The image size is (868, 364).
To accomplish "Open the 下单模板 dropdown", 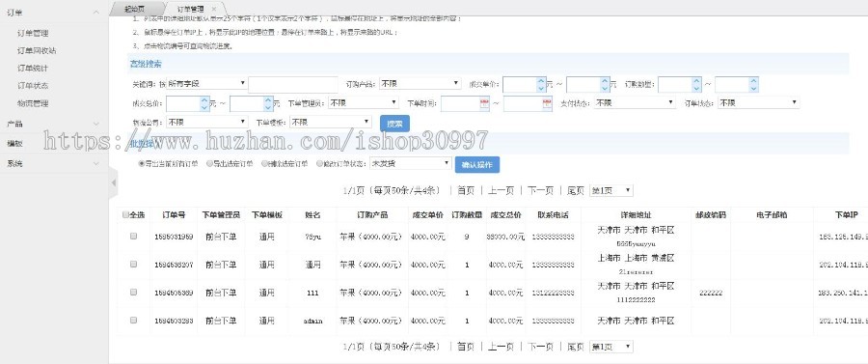I will click(331, 122).
